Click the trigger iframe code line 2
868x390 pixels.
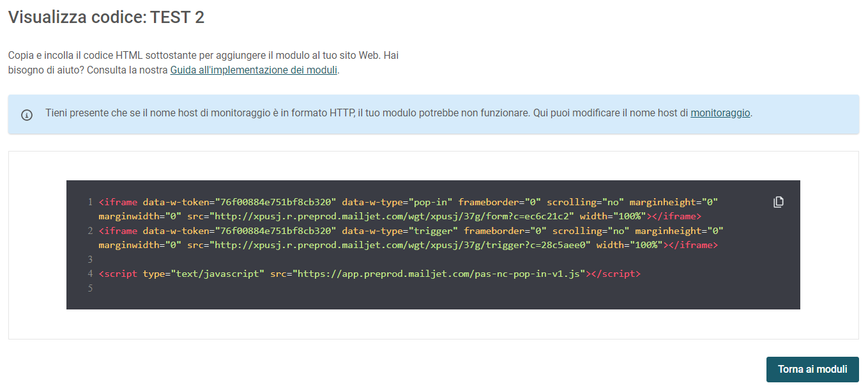411,238
